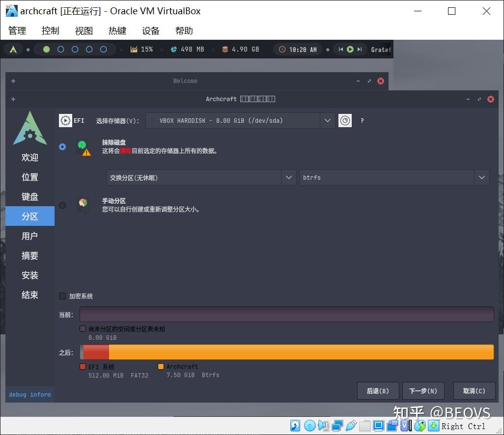
Task: Click the EFI boot mode icon in installer
Action: (x=65, y=120)
